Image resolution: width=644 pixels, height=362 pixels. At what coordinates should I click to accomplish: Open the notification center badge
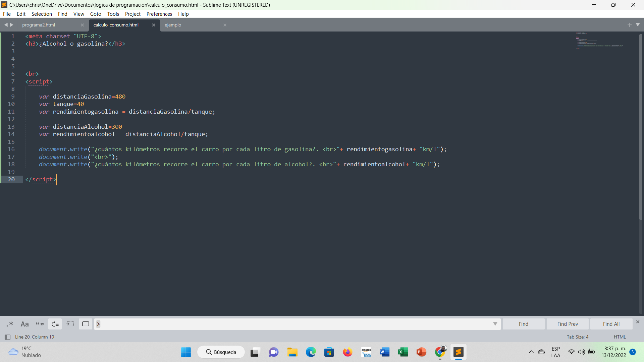pos(633,352)
